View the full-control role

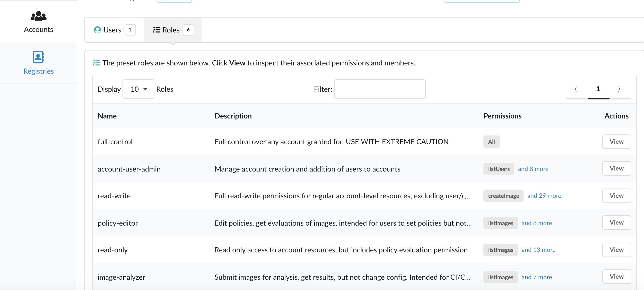pos(616,142)
